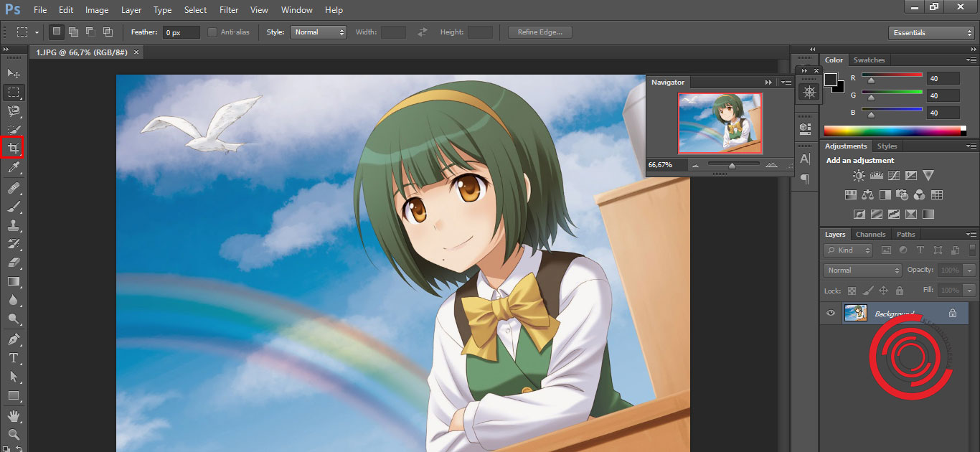Select the Move tool
Screen dimensions: 980x452
(13, 74)
